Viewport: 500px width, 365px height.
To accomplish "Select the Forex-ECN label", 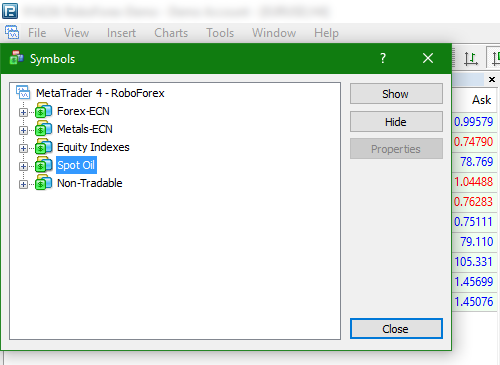I will pos(83,111).
